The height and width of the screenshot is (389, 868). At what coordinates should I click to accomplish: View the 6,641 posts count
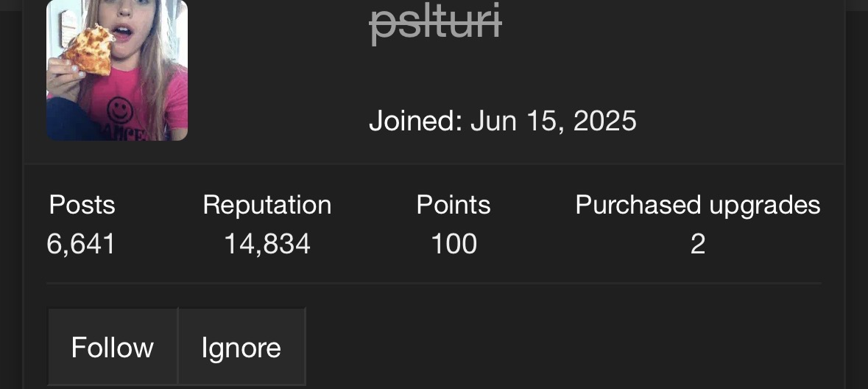click(81, 244)
